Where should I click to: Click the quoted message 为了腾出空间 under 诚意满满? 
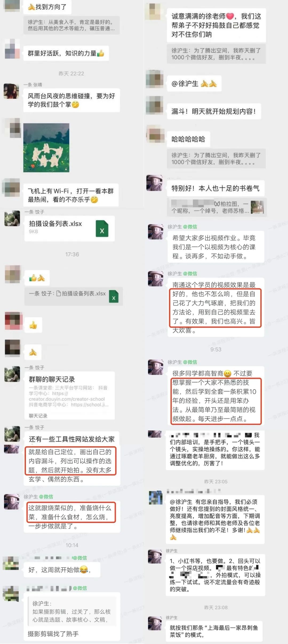click(216, 54)
